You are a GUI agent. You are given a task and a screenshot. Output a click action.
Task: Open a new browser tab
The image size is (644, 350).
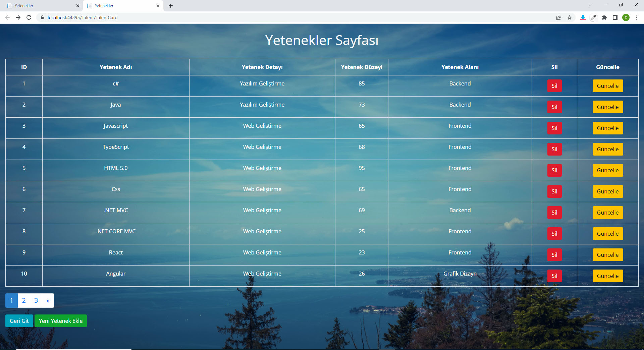tap(171, 6)
